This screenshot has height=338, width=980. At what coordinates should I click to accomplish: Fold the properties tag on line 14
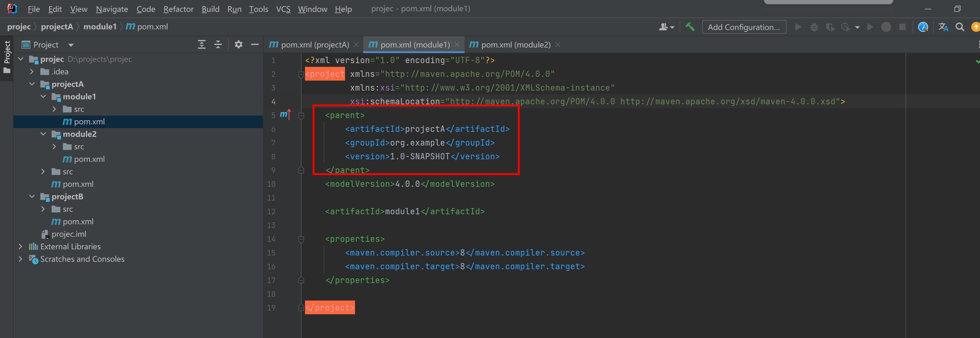click(x=301, y=239)
